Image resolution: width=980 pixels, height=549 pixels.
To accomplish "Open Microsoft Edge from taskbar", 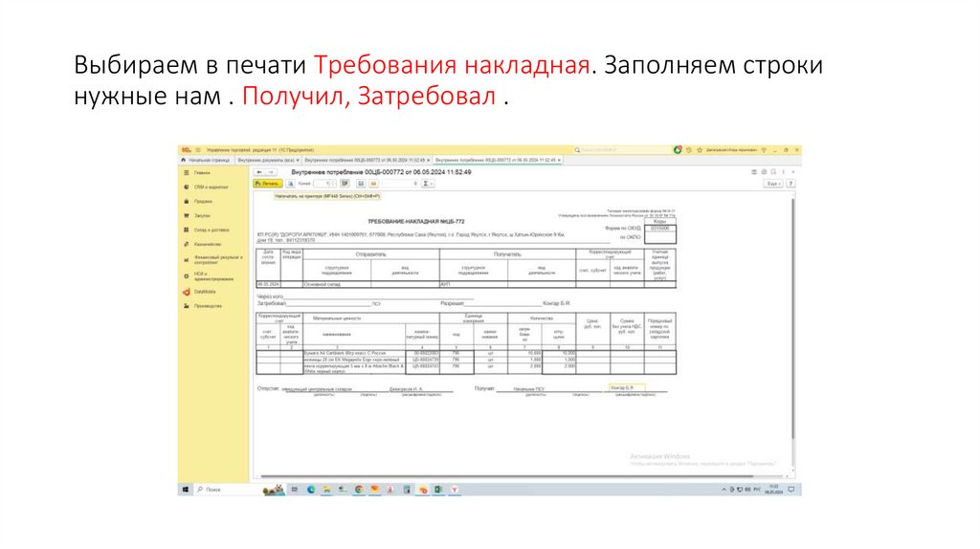I will coord(311,489).
